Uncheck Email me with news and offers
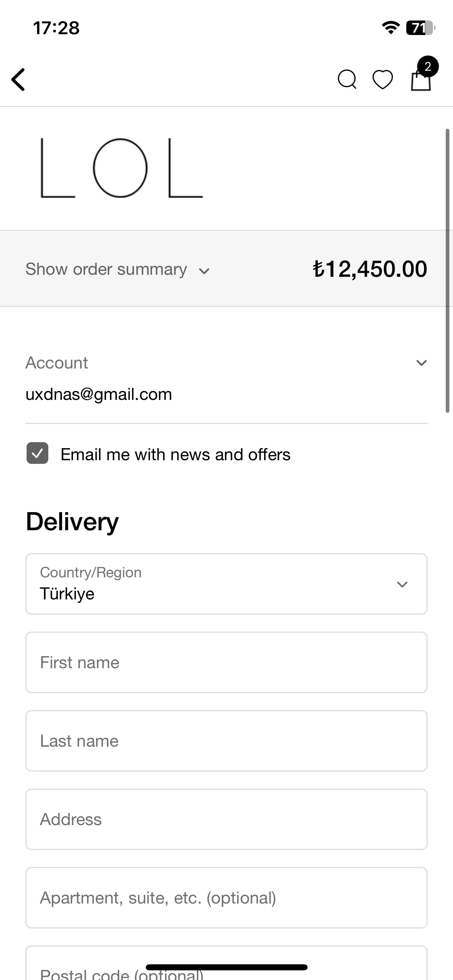453x980 pixels. click(37, 453)
